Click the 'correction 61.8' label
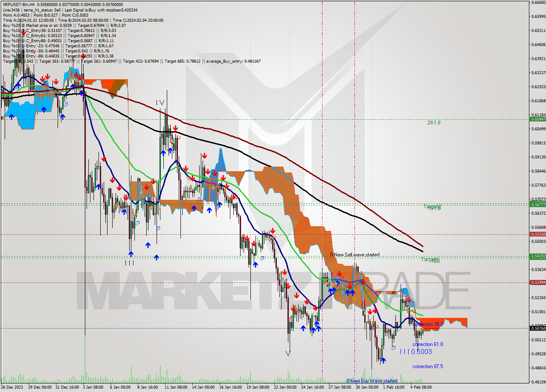The width and height of the screenshot is (546, 392). tap(428, 344)
